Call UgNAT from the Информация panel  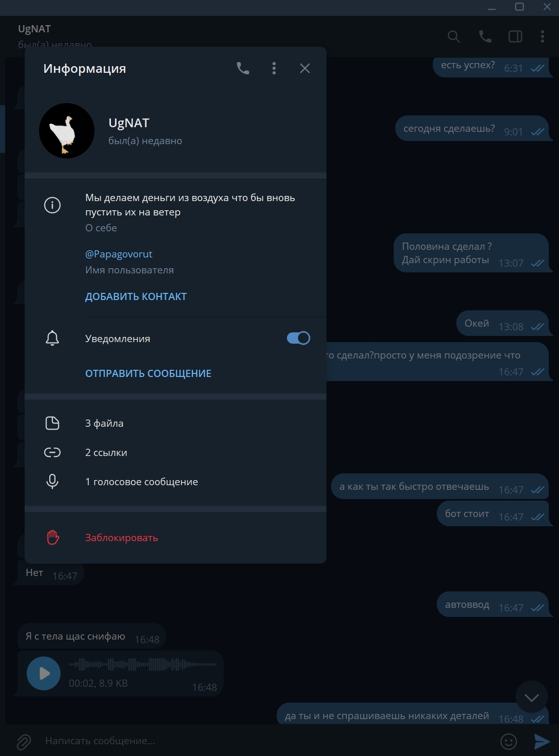(243, 68)
